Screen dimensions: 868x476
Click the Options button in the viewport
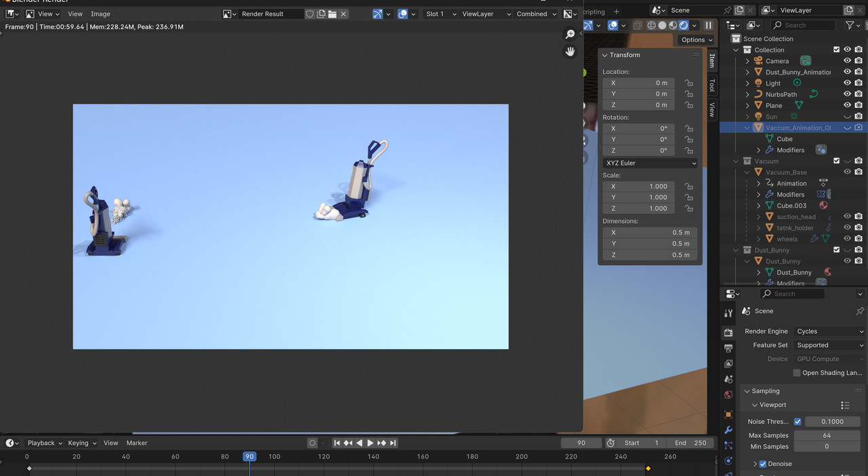[694, 39]
